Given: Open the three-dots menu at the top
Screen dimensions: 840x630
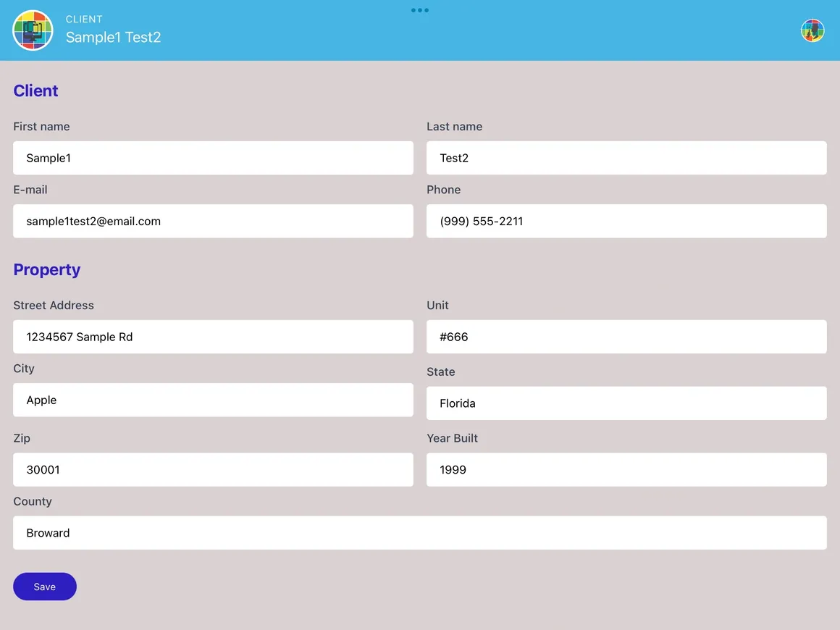Looking at the screenshot, I should tap(420, 10).
